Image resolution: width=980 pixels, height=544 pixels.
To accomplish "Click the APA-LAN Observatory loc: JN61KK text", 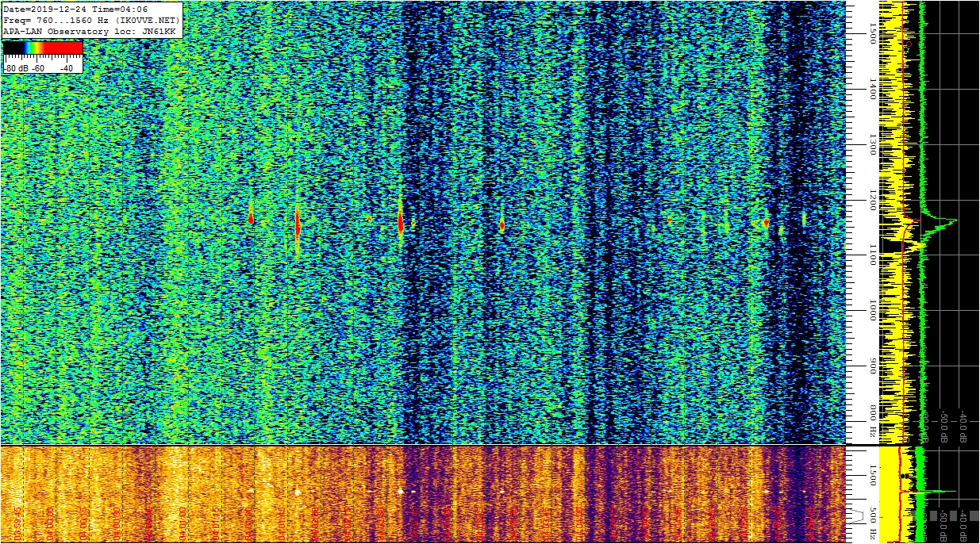I will pyautogui.click(x=89, y=31).
